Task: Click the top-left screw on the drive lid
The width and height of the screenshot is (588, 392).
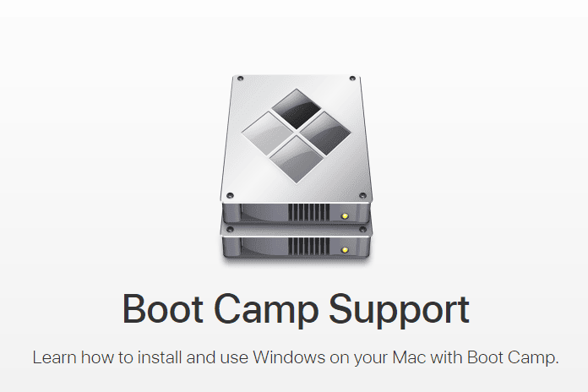Action: 241,79
